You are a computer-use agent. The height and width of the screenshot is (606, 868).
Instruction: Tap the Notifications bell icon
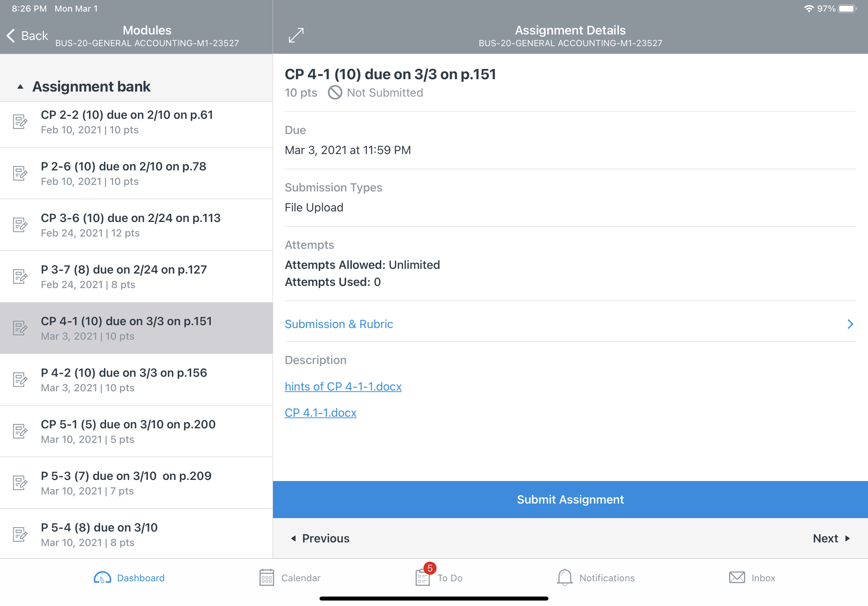tap(564, 577)
